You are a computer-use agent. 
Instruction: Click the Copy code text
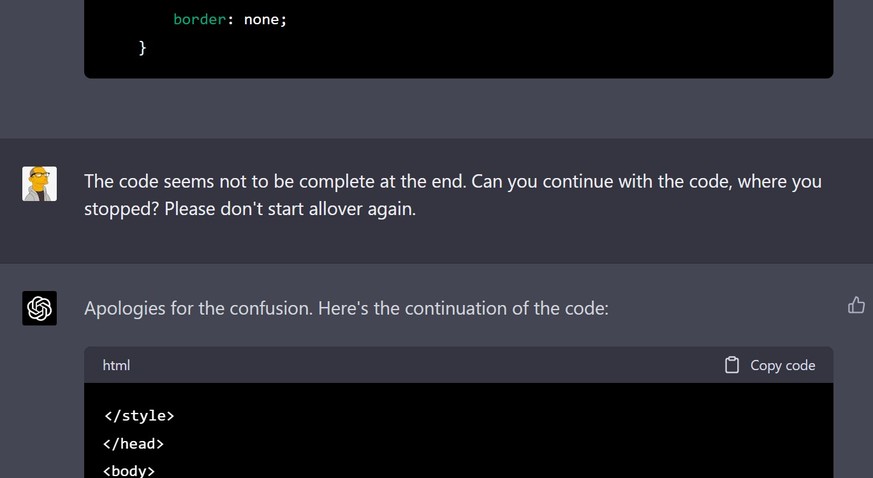(782, 365)
